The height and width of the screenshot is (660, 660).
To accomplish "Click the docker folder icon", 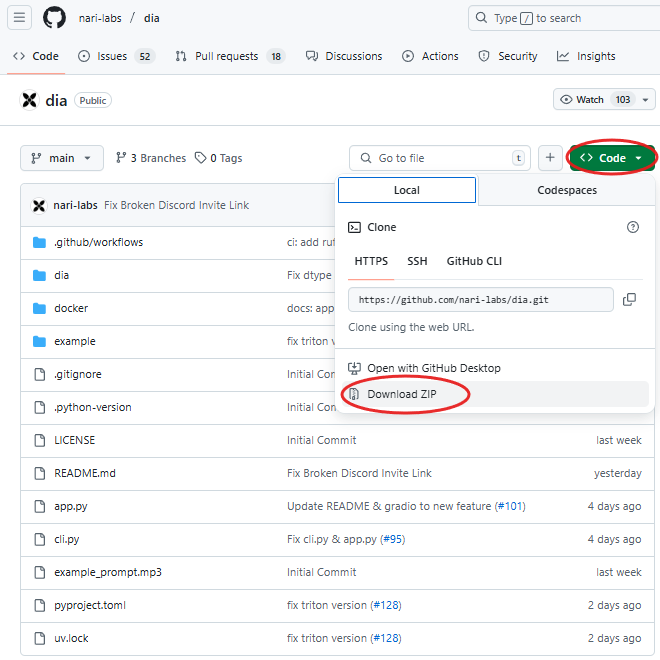I will [40, 309].
